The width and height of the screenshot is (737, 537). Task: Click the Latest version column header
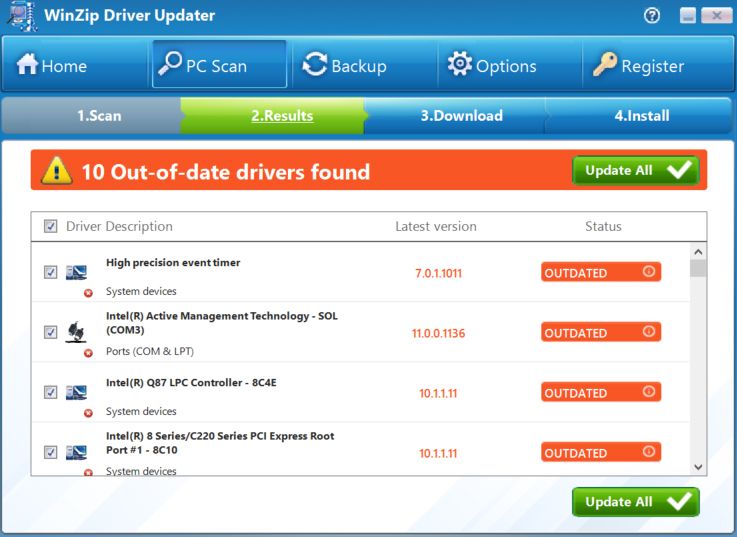click(436, 227)
